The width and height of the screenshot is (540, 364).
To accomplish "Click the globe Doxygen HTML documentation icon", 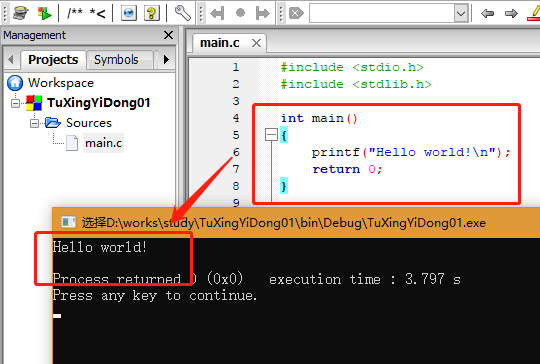I will (x=129, y=13).
